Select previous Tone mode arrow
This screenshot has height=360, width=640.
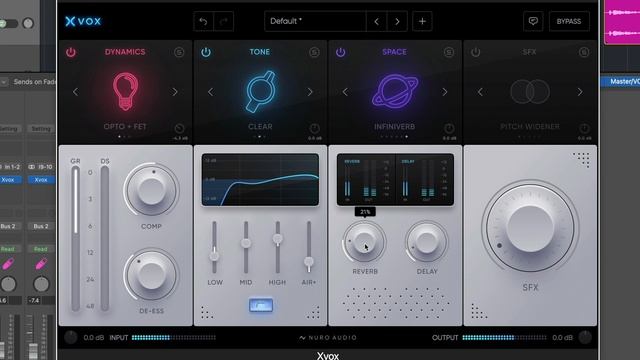(x=210, y=92)
